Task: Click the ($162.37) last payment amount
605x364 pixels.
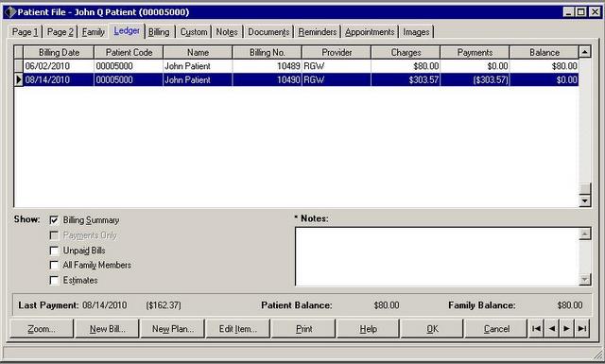Action: click(164, 305)
